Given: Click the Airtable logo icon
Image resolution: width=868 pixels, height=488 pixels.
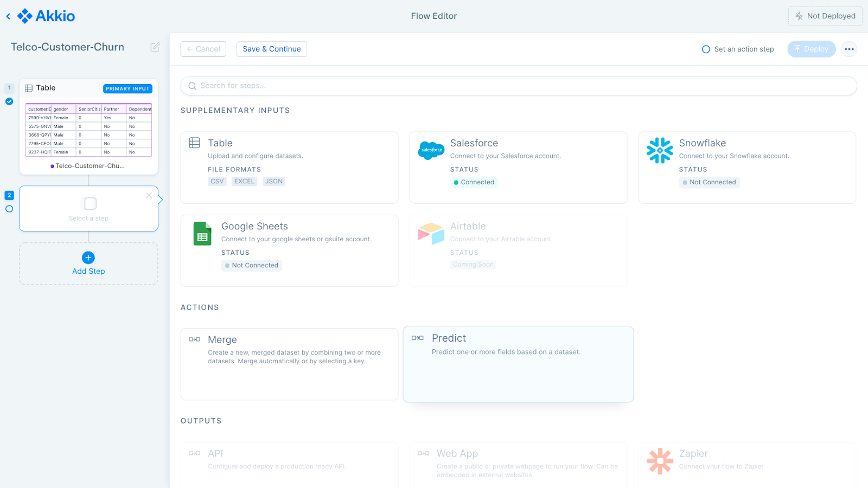Looking at the screenshot, I should tap(431, 234).
